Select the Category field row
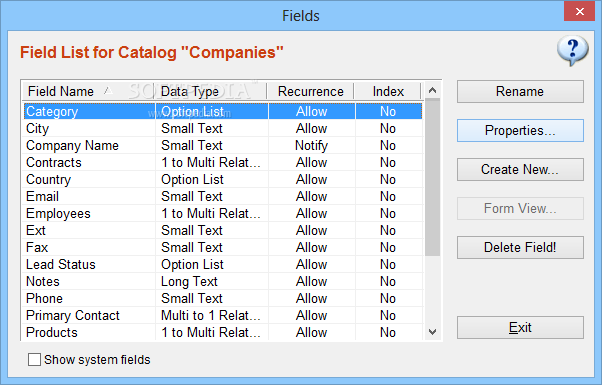 coord(223,111)
